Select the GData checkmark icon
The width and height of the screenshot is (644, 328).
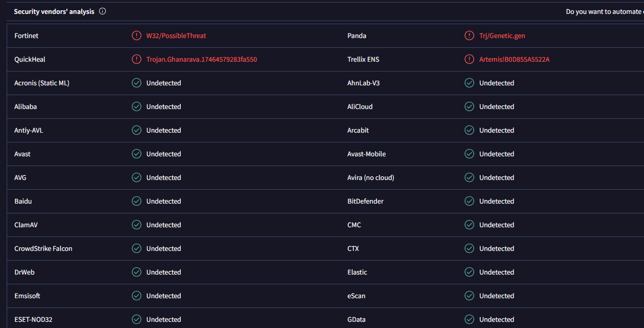(469, 319)
